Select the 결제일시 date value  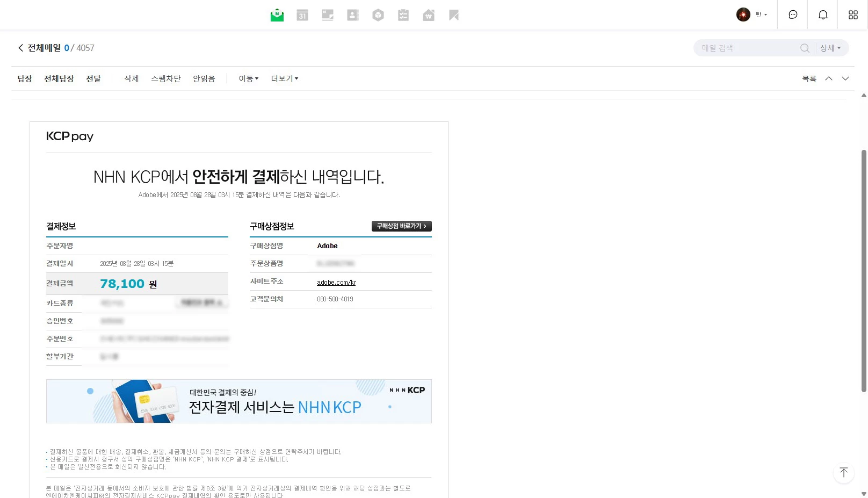pyautogui.click(x=136, y=264)
